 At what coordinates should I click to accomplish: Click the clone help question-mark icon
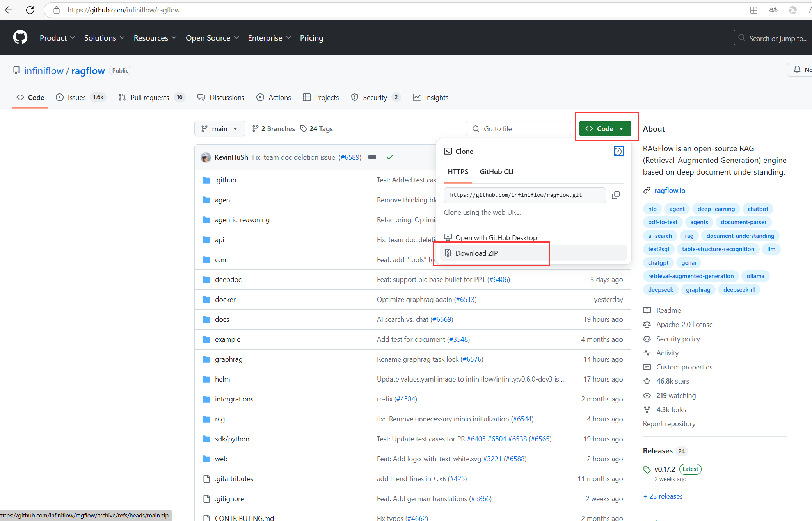click(x=618, y=151)
